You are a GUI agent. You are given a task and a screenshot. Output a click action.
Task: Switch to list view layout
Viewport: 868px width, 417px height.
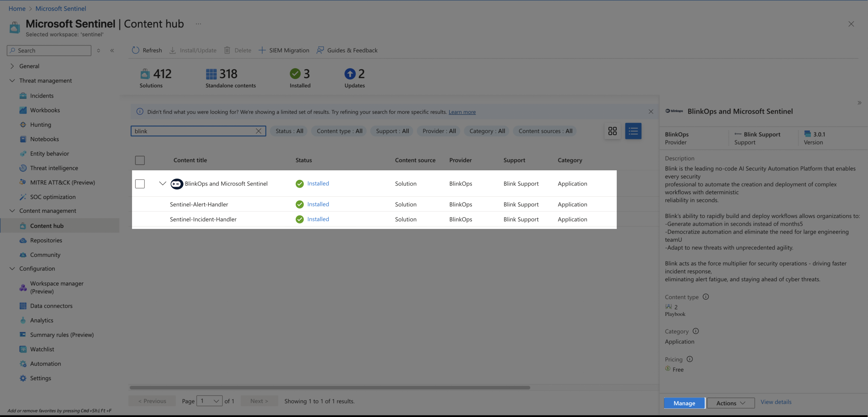[x=633, y=131]
